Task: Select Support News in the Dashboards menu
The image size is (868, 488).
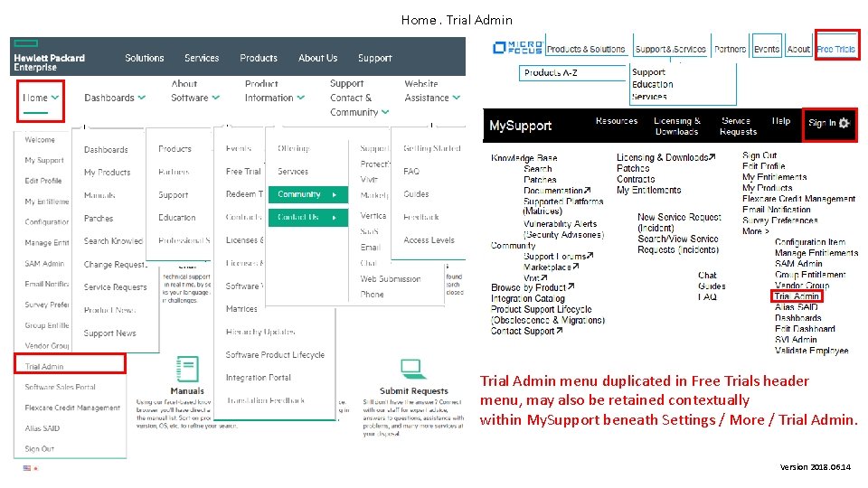Action: pyautogui.click(x=110, y=333)
